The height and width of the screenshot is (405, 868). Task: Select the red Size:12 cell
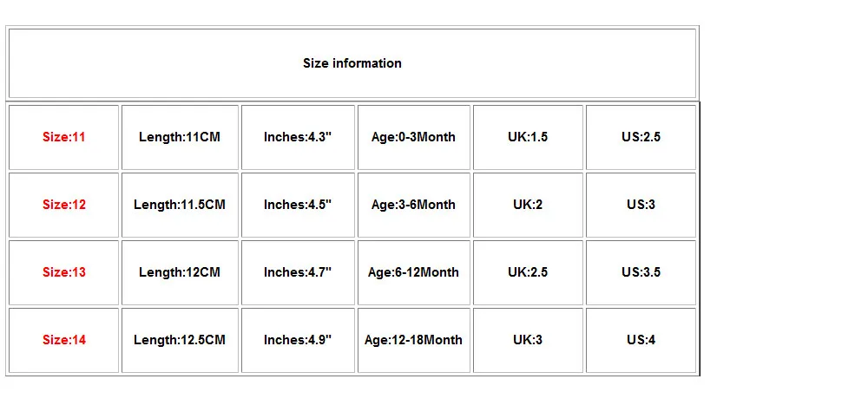point(63,205)
